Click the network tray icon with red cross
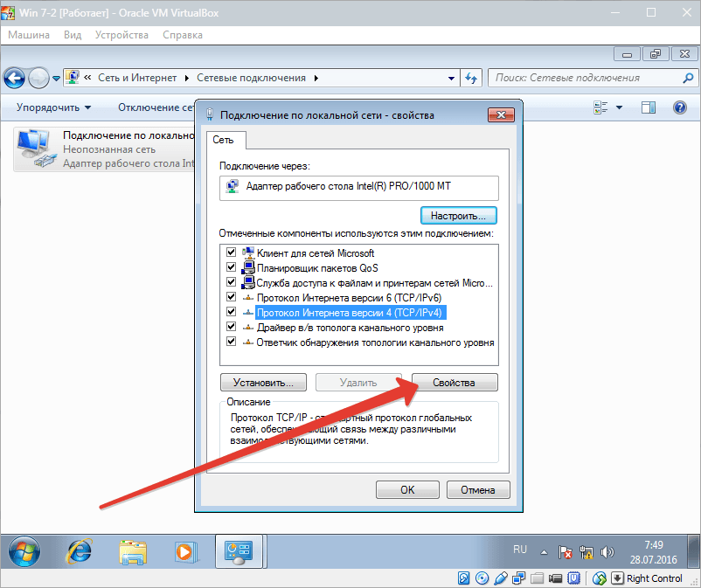This screenshot has height=588, width=701. 566,553
